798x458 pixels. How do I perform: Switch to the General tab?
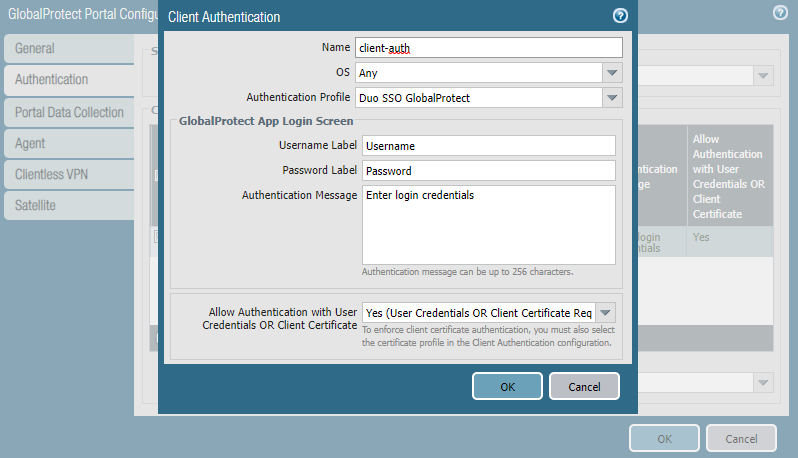pos(69,49)
